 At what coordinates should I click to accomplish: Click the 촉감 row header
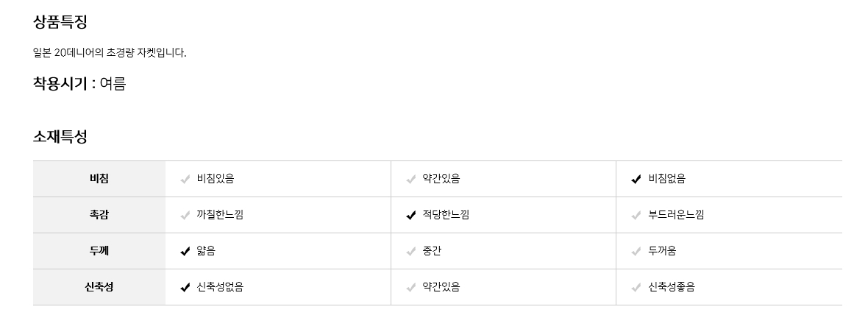point(99,215)
